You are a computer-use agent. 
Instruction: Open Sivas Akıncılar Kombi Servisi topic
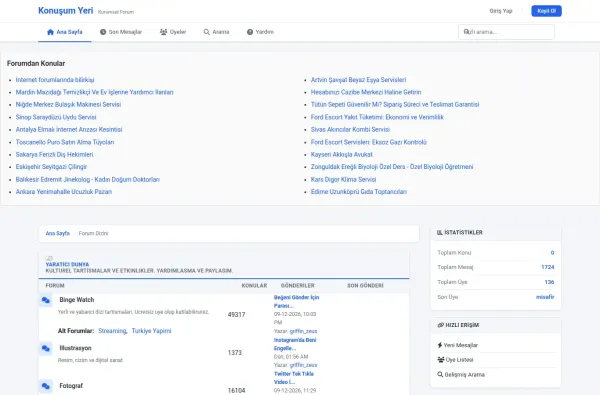(x=351, y=130)
